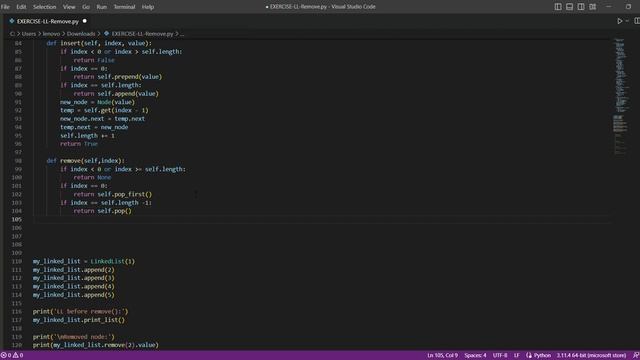Viewport: 640px width, 360px height.
Task: Click 'self.length += 1' on line 95
Action: (x=87, y=136)
